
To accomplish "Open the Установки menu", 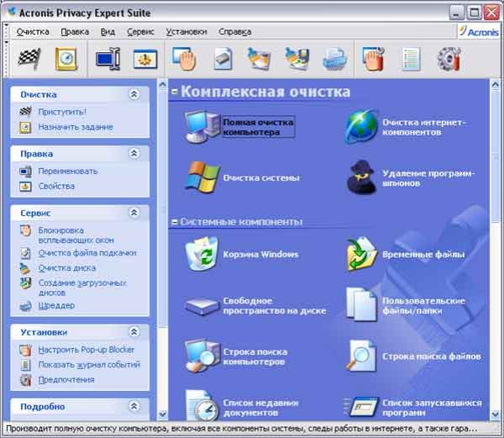I will pyautogui.click(x=186, y=32).
